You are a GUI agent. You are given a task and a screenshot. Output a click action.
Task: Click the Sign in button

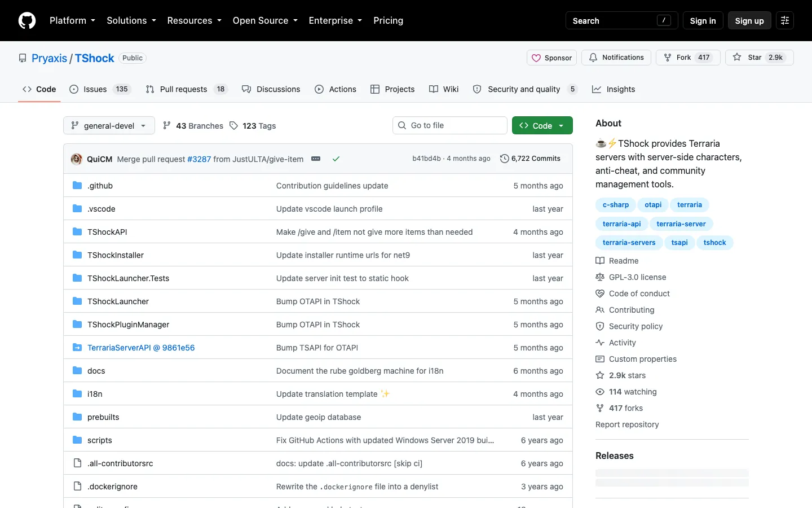click(703, 20)
